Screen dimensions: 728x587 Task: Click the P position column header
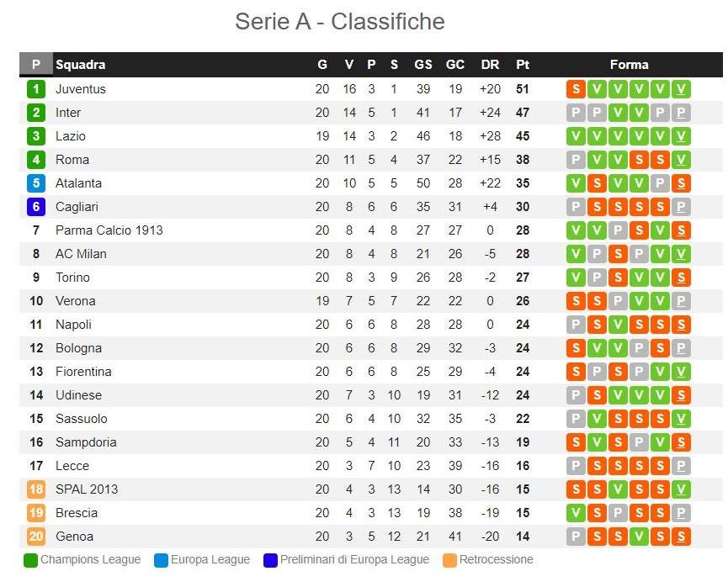click(36, 65)
